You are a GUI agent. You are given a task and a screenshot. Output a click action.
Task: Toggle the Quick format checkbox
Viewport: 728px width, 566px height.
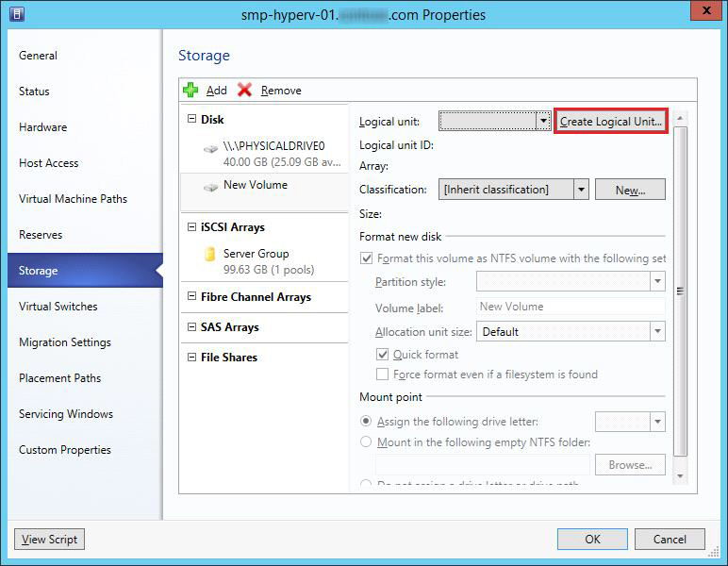(383, 355)
